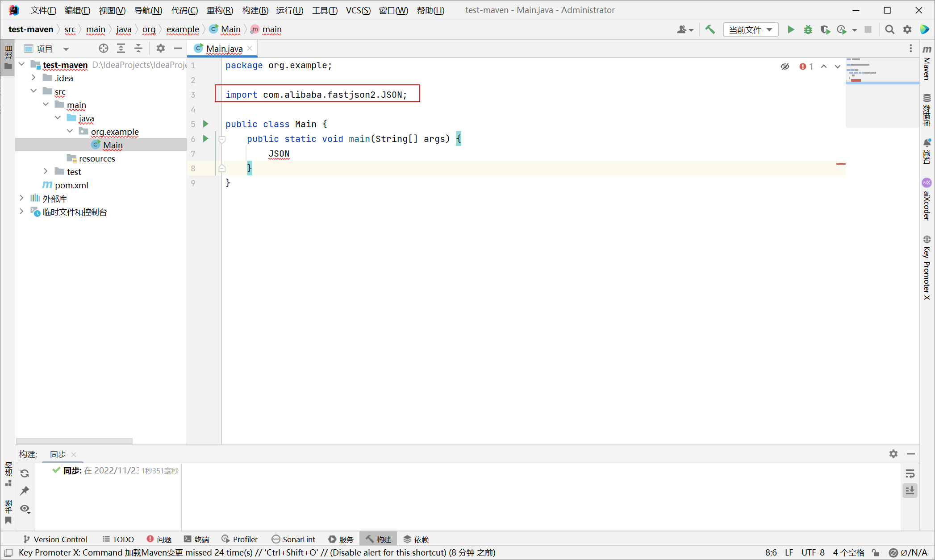Open the 当前文件 run configuration dropdown
Screen dimensions: 935x560
click(x=750, y=30)
